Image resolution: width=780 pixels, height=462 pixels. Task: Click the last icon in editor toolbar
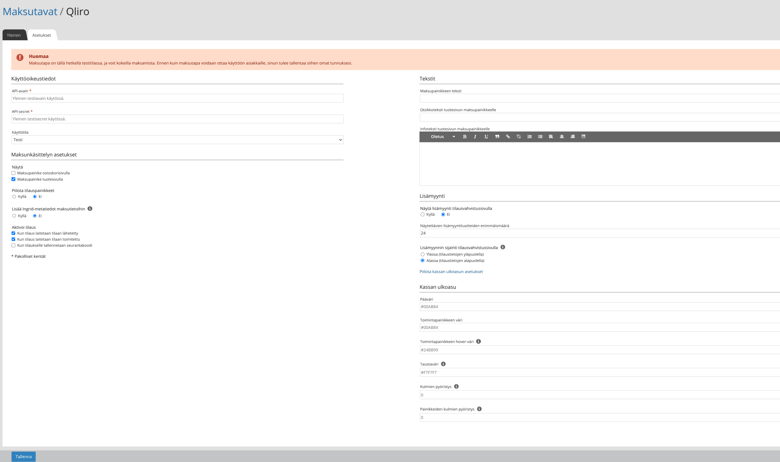pos(584,137)
